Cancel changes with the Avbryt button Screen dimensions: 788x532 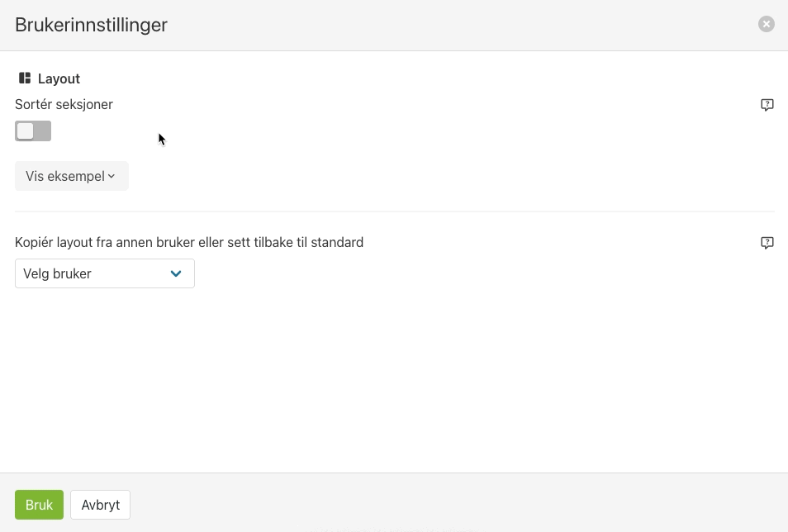(x=101, y=505)
